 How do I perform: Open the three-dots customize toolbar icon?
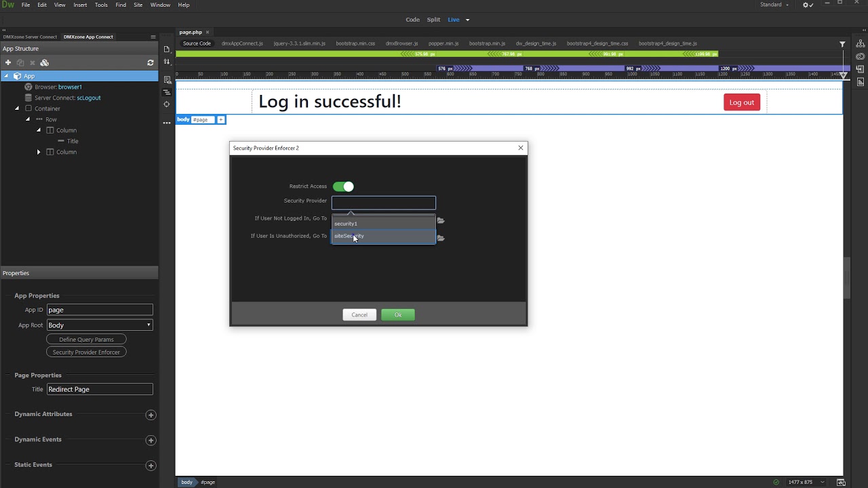point(167,123)
